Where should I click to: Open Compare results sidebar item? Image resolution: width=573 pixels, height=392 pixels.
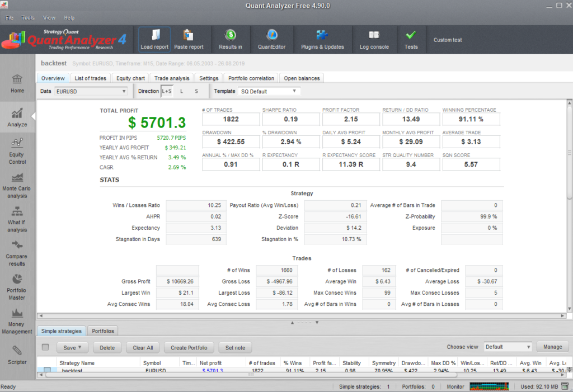17,253
